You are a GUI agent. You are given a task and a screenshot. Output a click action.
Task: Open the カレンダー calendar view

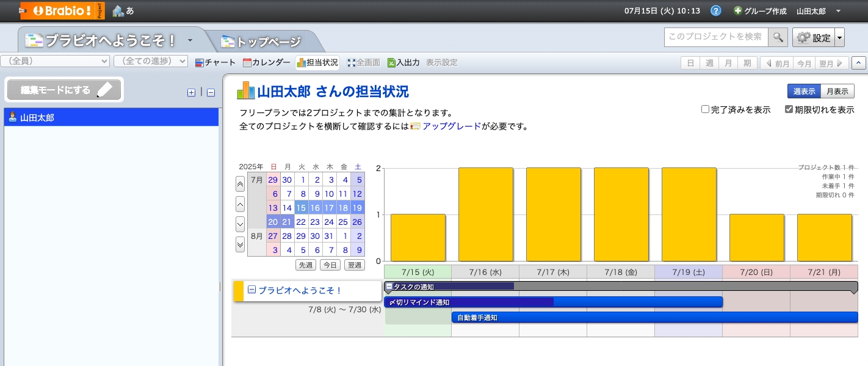point(266,62)
